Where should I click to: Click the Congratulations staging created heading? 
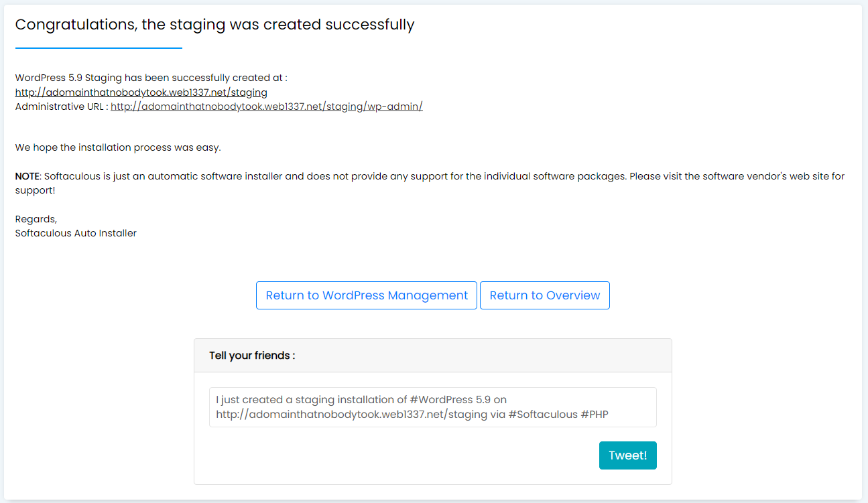[214, 25]
